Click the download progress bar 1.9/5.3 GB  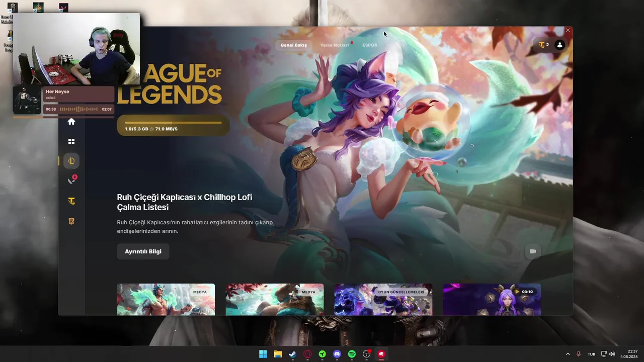click(173, 125)
